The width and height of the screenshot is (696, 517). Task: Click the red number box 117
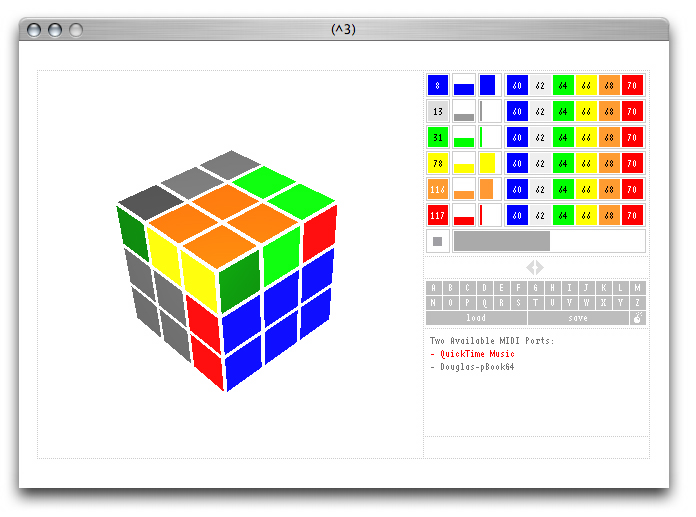coord(438,216)
